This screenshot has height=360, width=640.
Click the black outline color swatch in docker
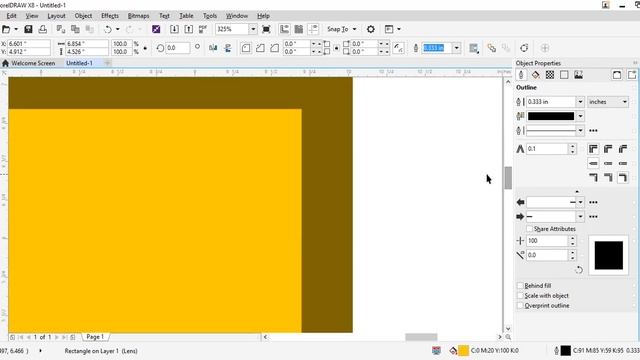(551, 116)
